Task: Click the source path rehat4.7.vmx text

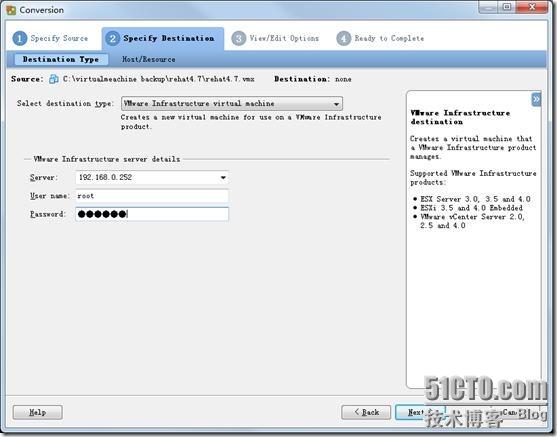Action: [x=158, y=79]
